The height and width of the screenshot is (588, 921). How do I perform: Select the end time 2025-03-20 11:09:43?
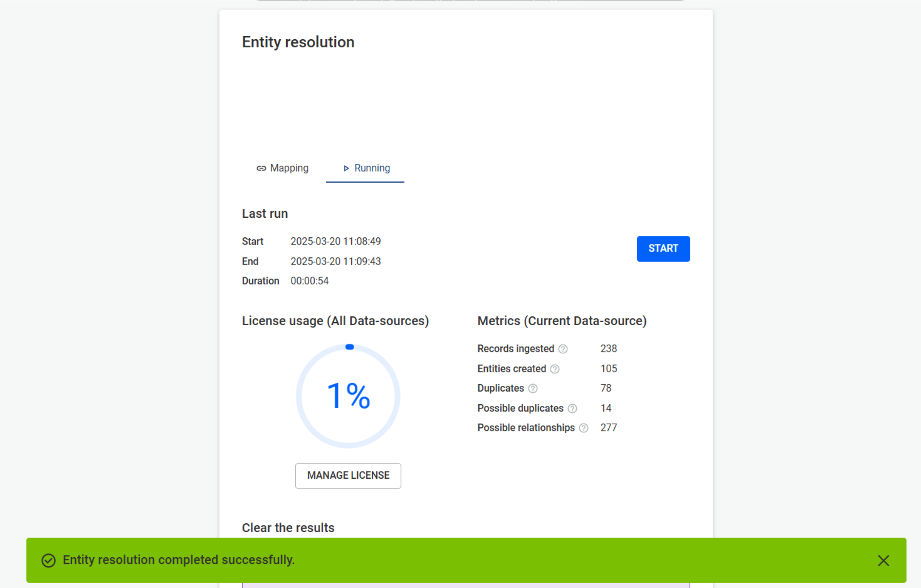click(x=336, y=261)
